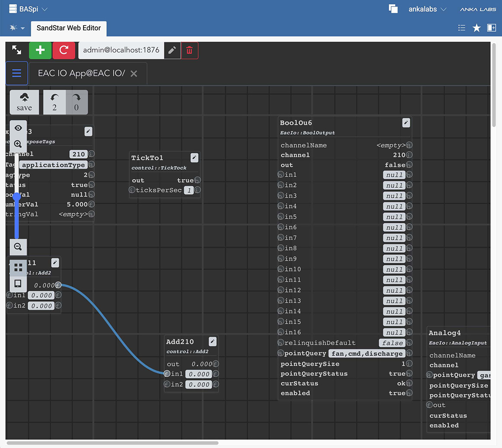Image resolution: width=502 pixels, height=448 pixels.
Task: Close the EAC IO App tab
Action: [134, 74]
